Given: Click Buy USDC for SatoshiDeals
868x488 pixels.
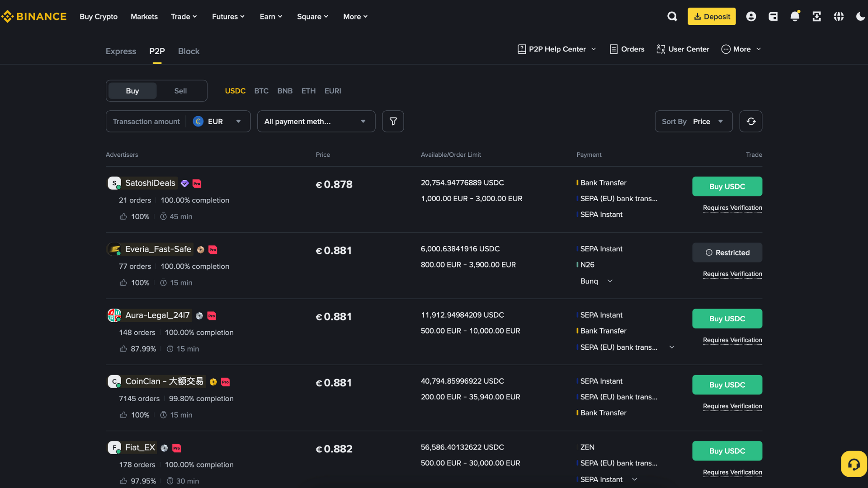Looking at the screenshot, I should (x=726, y=186).
